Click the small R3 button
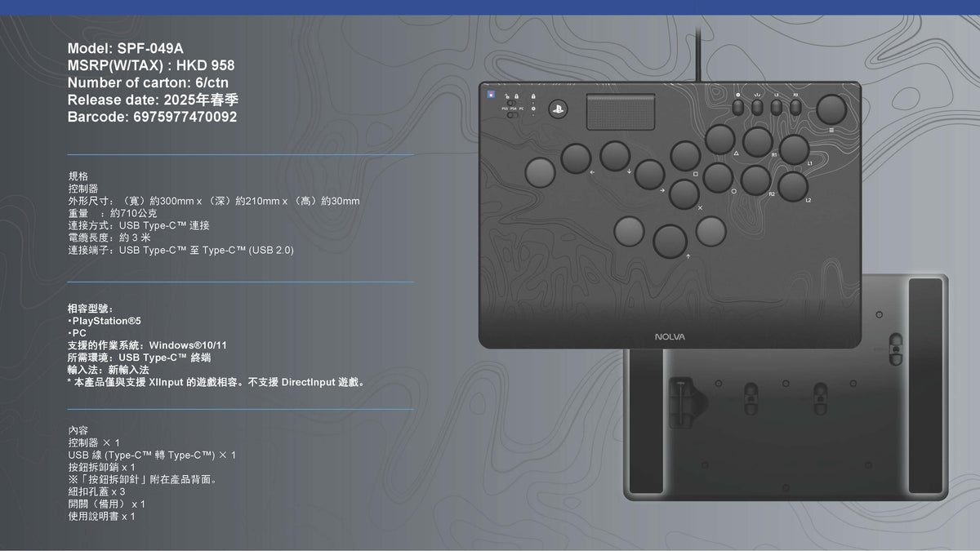 pos(795,106)
